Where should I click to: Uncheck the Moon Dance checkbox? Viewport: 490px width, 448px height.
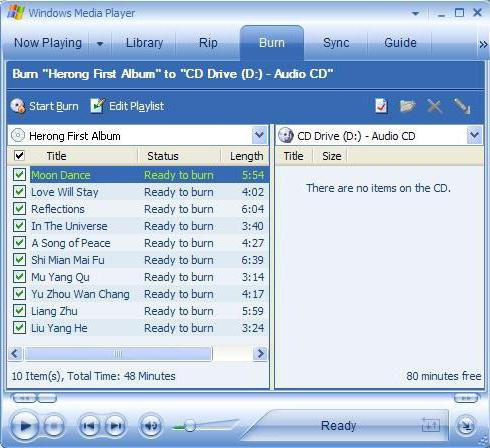[x=19, y=174]
